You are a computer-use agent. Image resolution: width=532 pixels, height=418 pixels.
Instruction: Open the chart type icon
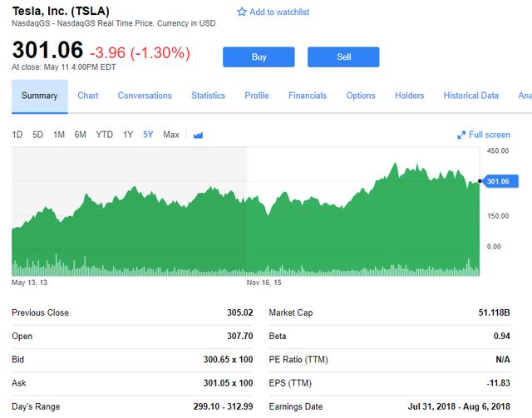click(x=198, y=135)
